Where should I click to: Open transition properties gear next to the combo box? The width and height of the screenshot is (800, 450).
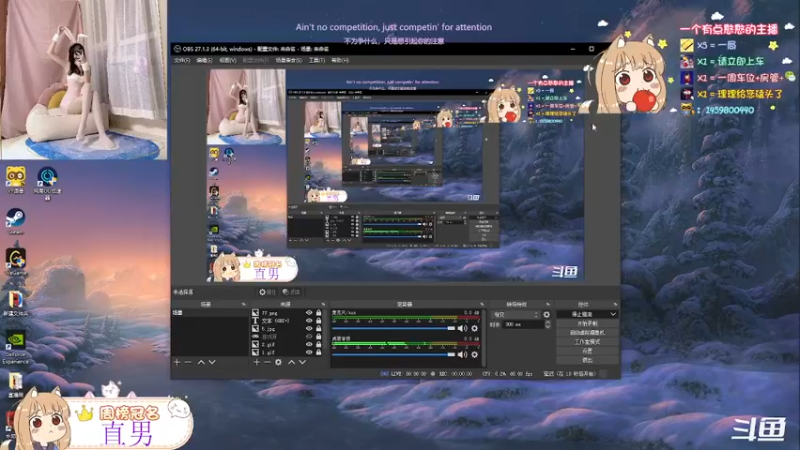tap(546, 315)
